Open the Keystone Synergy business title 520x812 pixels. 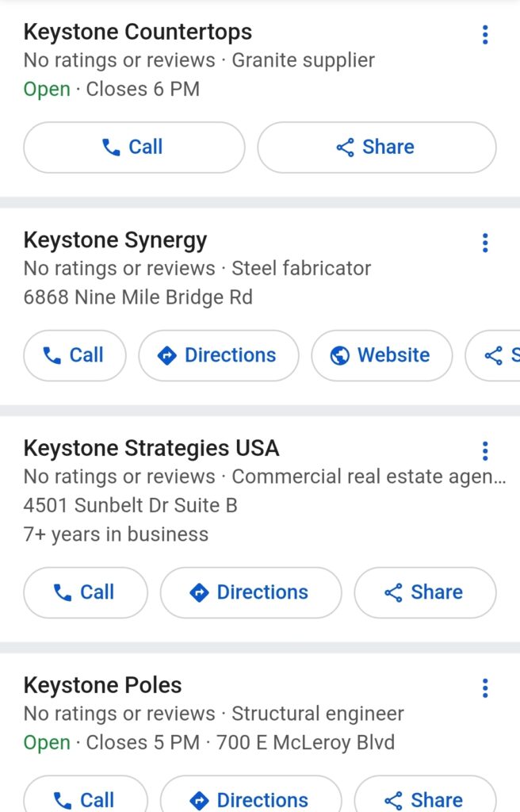115,240
